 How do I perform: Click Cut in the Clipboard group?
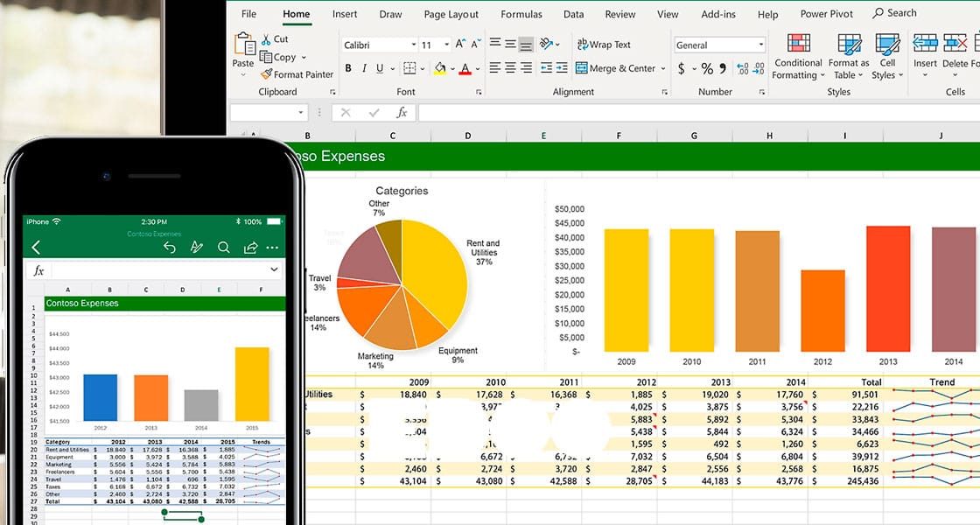coord(275,38)
